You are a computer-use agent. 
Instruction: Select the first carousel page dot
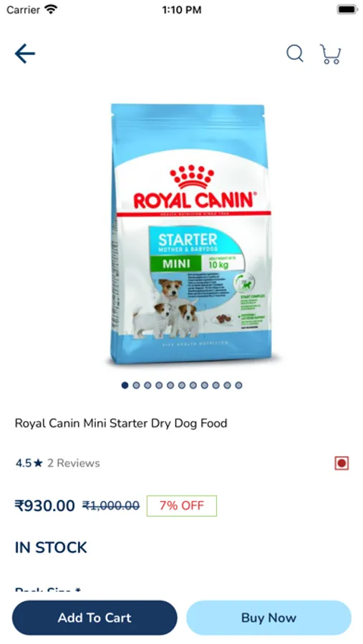click(125, 385)
